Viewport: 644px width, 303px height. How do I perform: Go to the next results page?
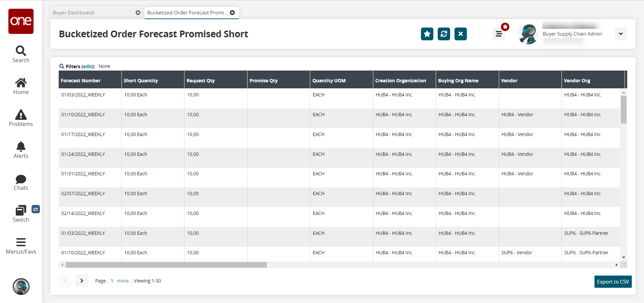(82, 281)
